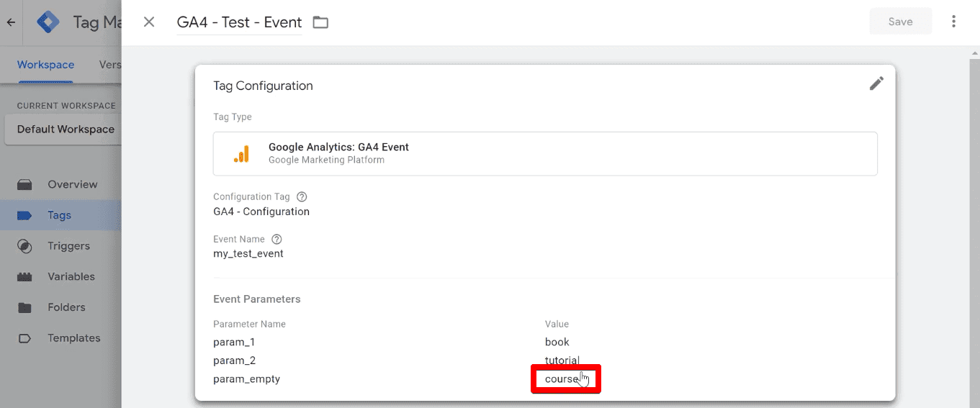This screenshot has width=980, height=408.
Task: Click the Save button
Action: [900, 22]
